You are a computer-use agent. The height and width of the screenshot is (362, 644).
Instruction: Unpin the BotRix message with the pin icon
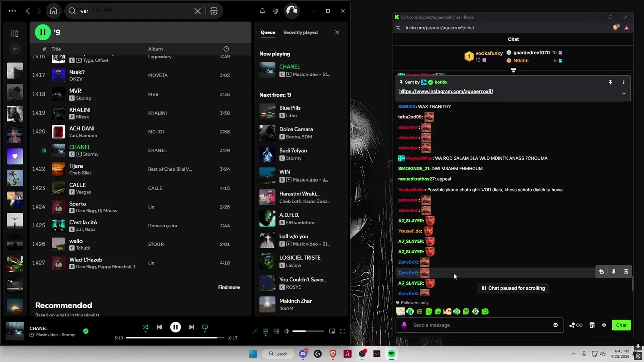pos(610,82)
